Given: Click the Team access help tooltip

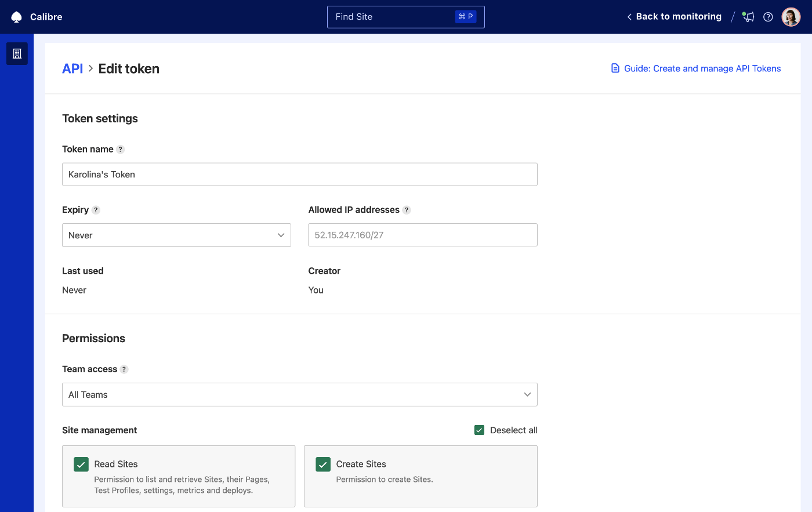Looking at the screenshot, I should (x=124, y=369).
